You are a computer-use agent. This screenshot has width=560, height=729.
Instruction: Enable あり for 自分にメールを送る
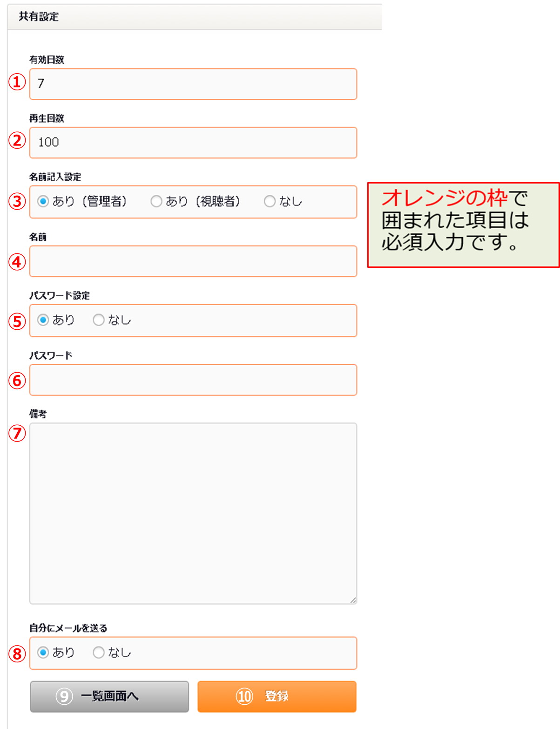coord(43,653)
